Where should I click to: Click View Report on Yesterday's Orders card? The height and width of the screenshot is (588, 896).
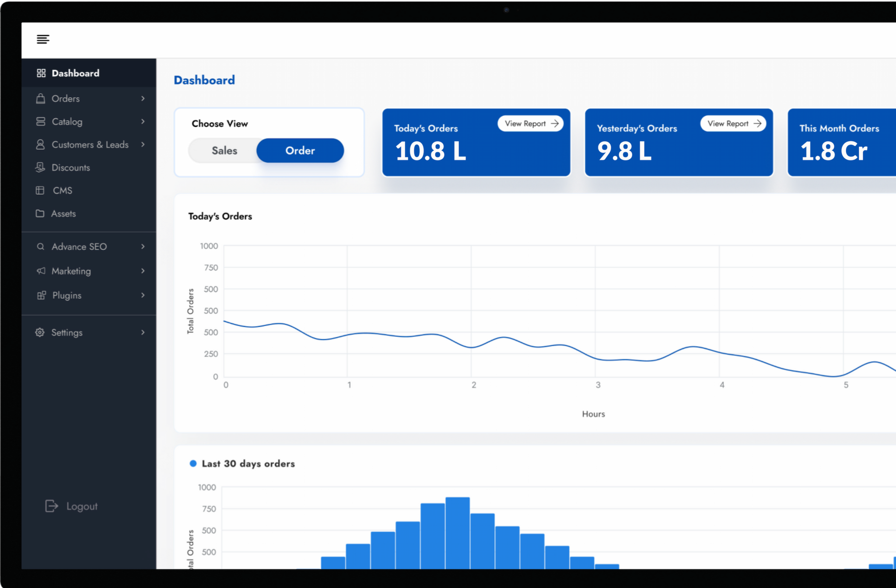pyautogui.click(x=734, y=124)
